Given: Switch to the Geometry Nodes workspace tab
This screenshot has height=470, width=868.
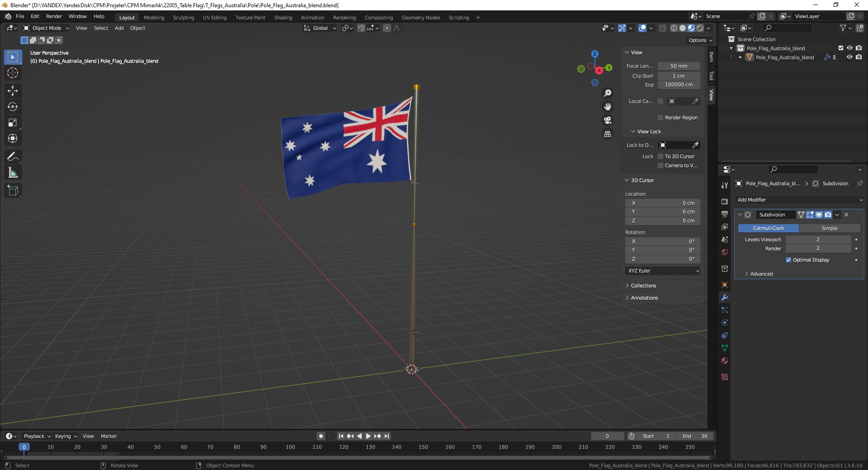Looking at the screenshot, I should [420, 18].
